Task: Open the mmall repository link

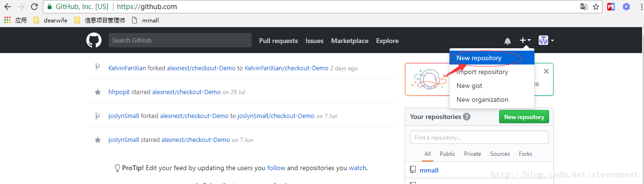Action: (x=429, y=170)
